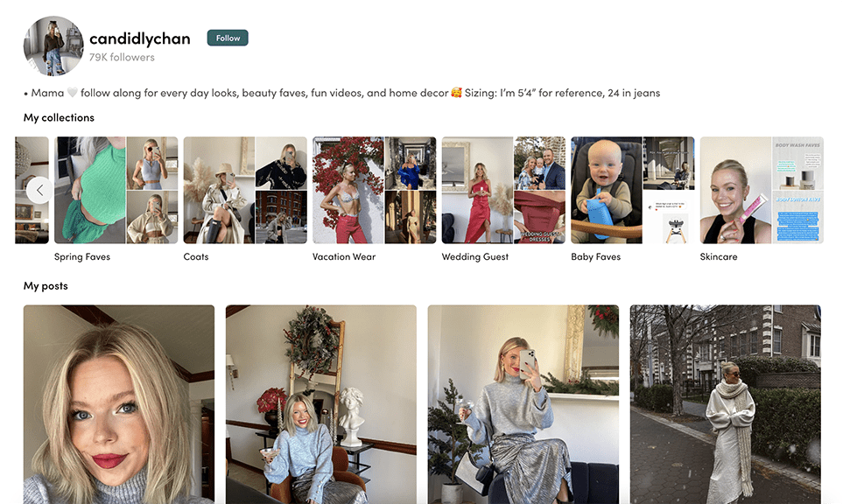Click the Skincare collection label
Viewport: 843px width, 504px height.
point(719,257)
